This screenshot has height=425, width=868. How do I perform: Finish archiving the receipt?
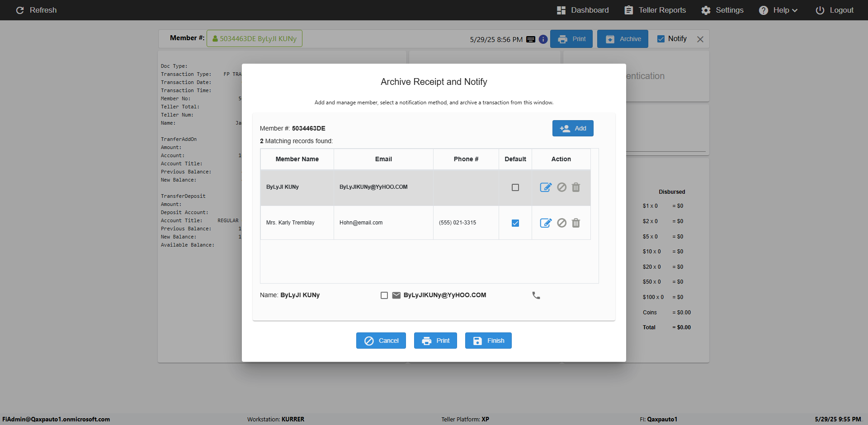[488, 341]
